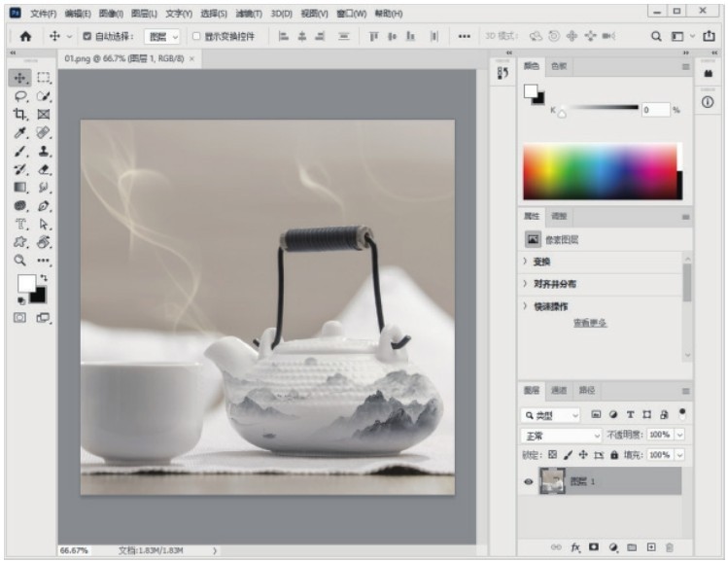Select the Eyedropper tool
The width and height of the screenshot is (728, 562).
point(19,132)
